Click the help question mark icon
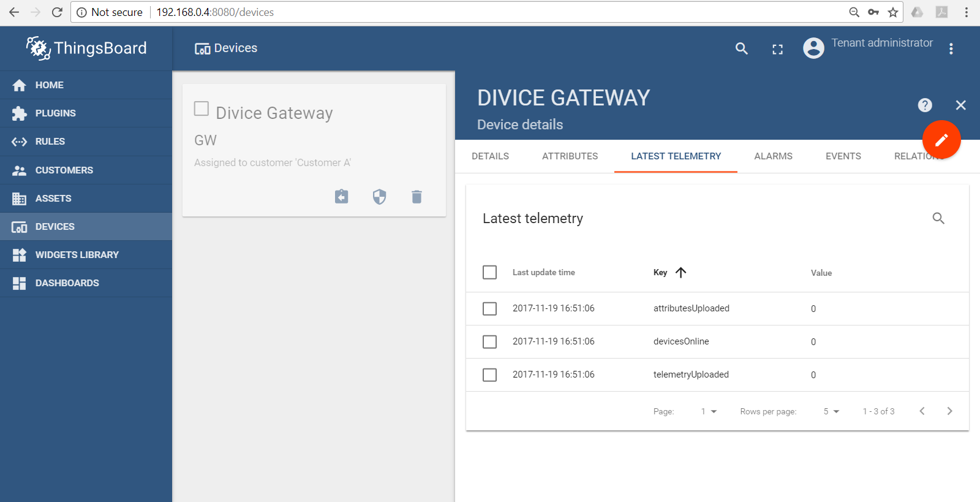Viewport: 980px width, 502px height. tap(925, 105)
